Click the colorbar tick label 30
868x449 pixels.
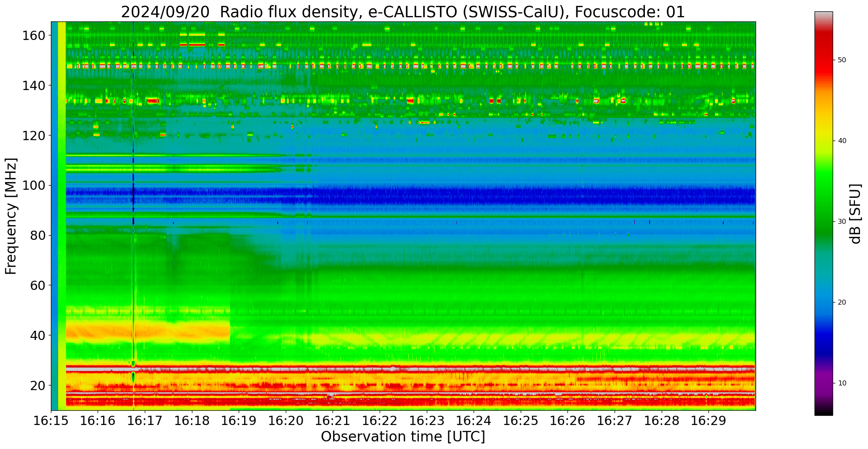(x=842, y=222)
